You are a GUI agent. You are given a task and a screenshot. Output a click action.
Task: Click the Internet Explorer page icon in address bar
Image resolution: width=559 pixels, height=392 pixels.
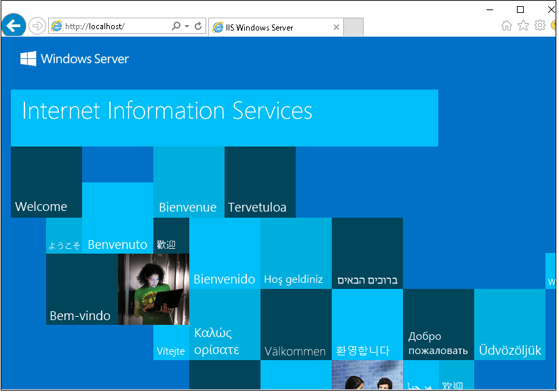[56, 26]
